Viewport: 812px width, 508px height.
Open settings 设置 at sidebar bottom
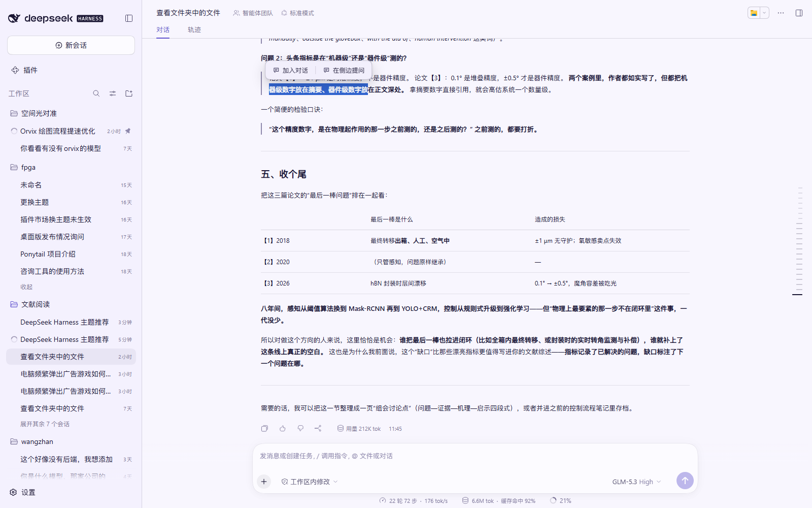coord(23,492)
